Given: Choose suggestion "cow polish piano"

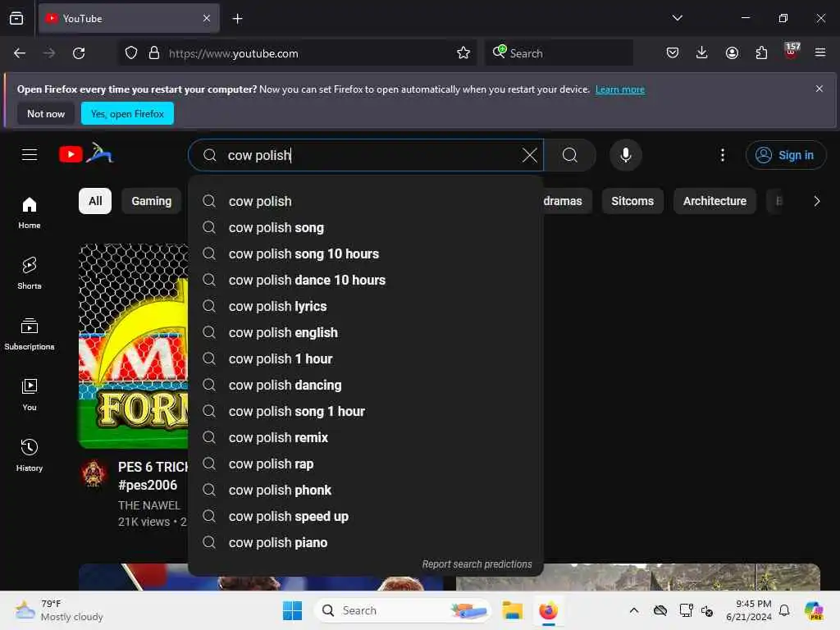Looking at the screenshot, I should pyautogui.click(x=366, y=543).
